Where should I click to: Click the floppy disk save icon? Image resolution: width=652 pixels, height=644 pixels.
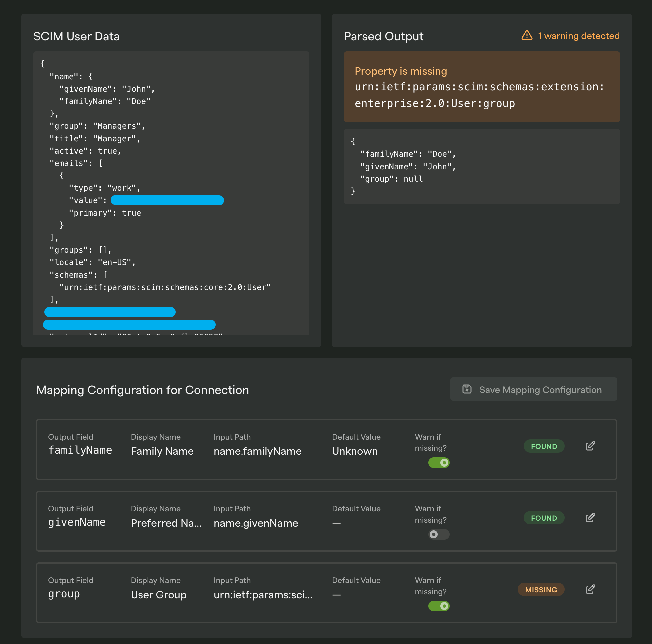pos(467,389)
